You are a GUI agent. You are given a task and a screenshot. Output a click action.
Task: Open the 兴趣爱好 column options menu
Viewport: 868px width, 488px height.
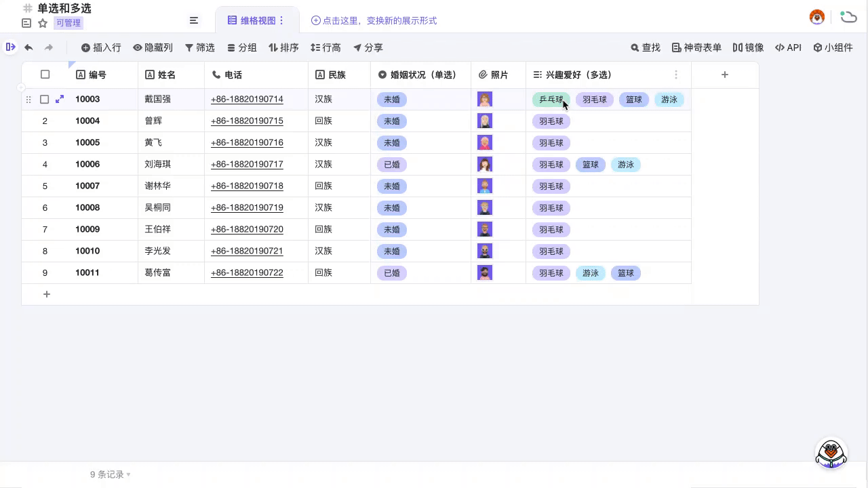[x=676, y=75]
